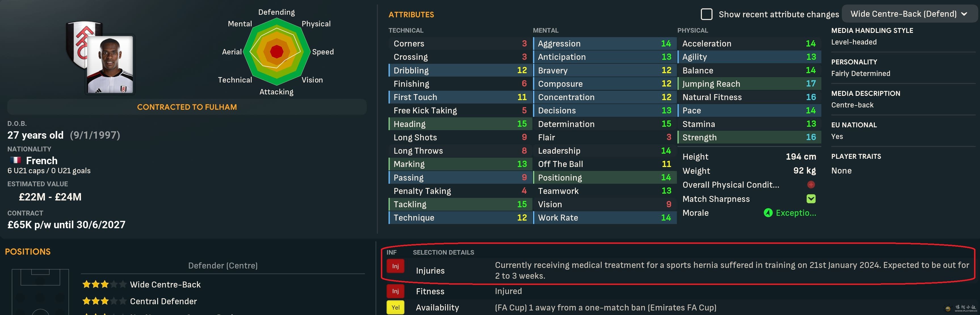Screen dimensions: 980x315
Task: Click the green Morale status icon
Action: (768, 213)
